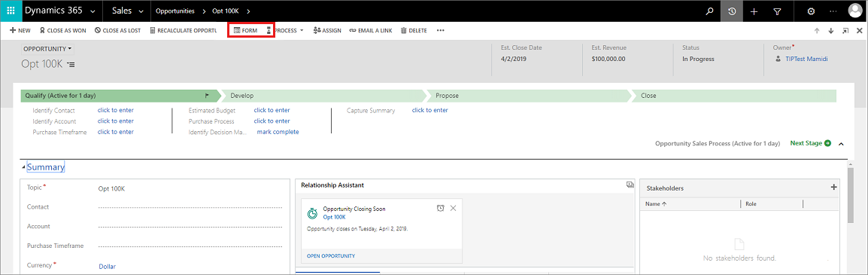Viewport: 868px width, 275px height.
Task: Expand the Sales area dropdown chevron
Action: [141, 11]
